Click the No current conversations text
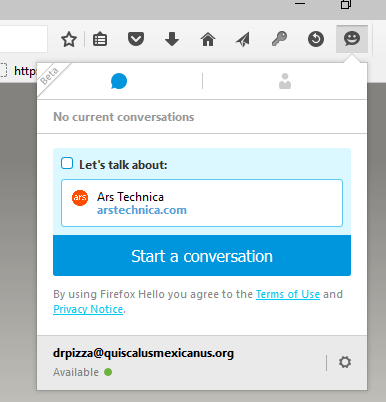386x402 pixels. click(124, 117)
